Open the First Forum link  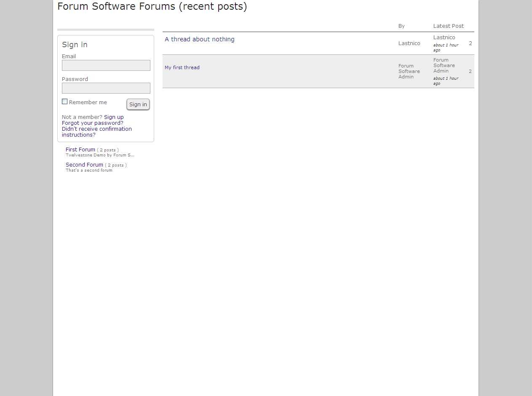click(x=80, y=150)
